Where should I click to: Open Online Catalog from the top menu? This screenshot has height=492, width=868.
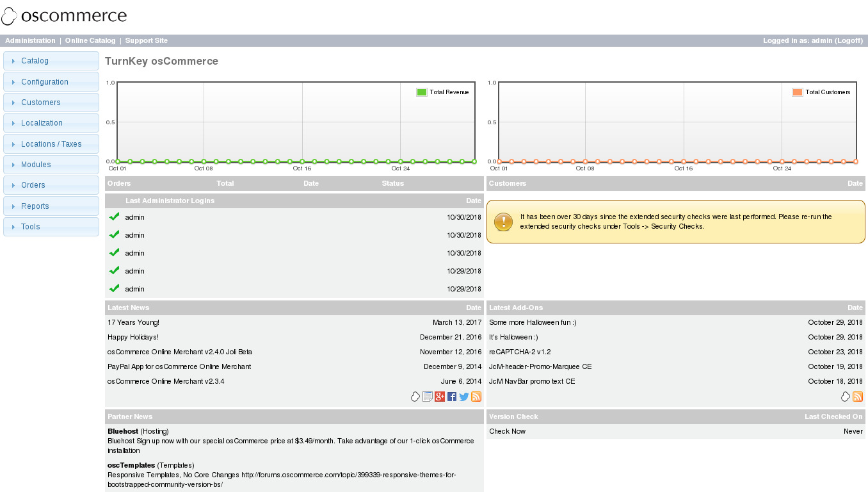tap(90, 40)
